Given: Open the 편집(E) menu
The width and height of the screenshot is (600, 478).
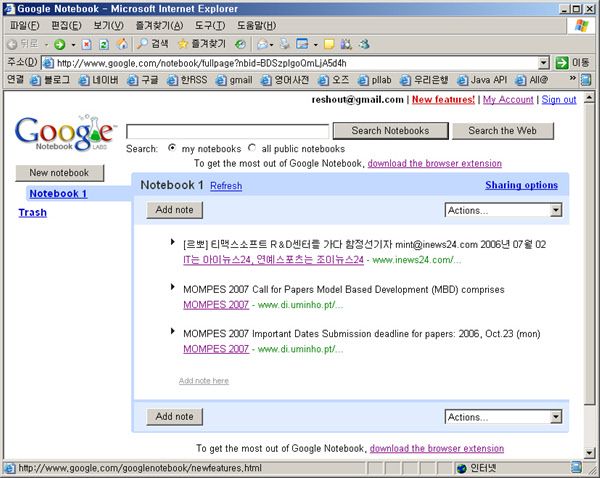Looking at the screenshot, I should coord(66,26).
